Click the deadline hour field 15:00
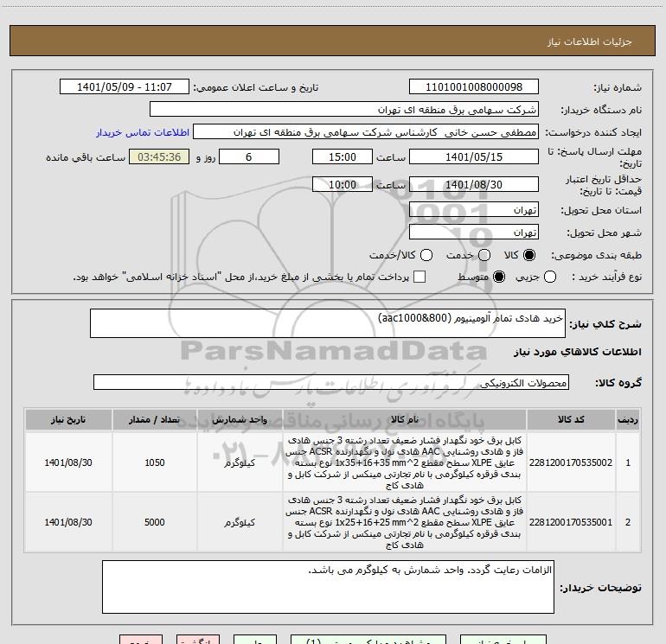The width and height of the screenshot is (666, 644). pos(343,156)
